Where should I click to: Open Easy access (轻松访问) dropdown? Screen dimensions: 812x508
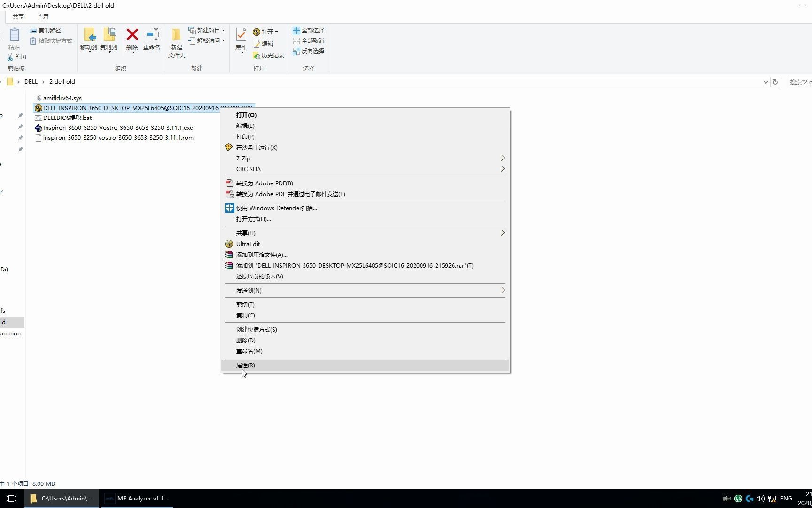207,41
